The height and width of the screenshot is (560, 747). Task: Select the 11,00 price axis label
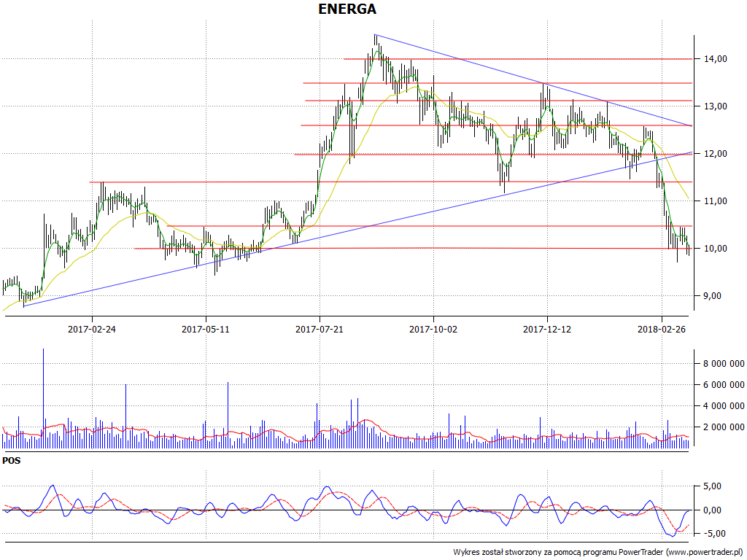click(716, 201)
